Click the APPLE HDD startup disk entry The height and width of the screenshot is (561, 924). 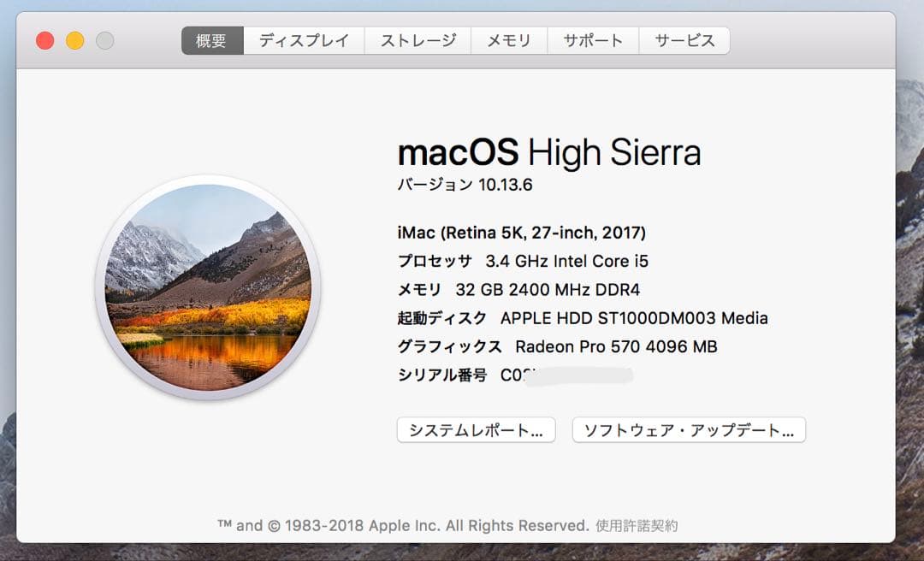coord(582,317)
